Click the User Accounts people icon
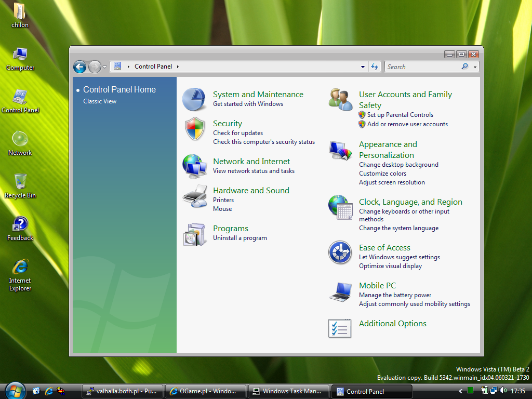 pyautogui.click(x=341, y=99)
